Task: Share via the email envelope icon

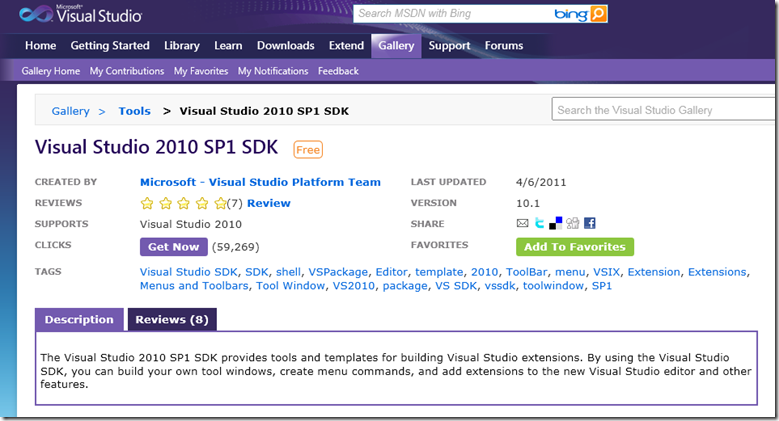Action: (522, 223)
